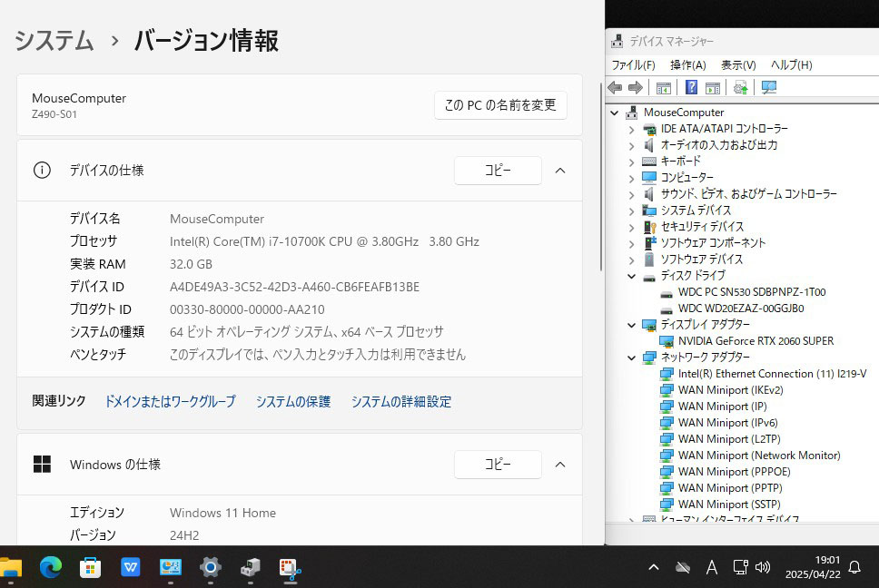Click the product ID '00330-80000-00000-AA210'
The image size is (879, 588).
point(247,309)
